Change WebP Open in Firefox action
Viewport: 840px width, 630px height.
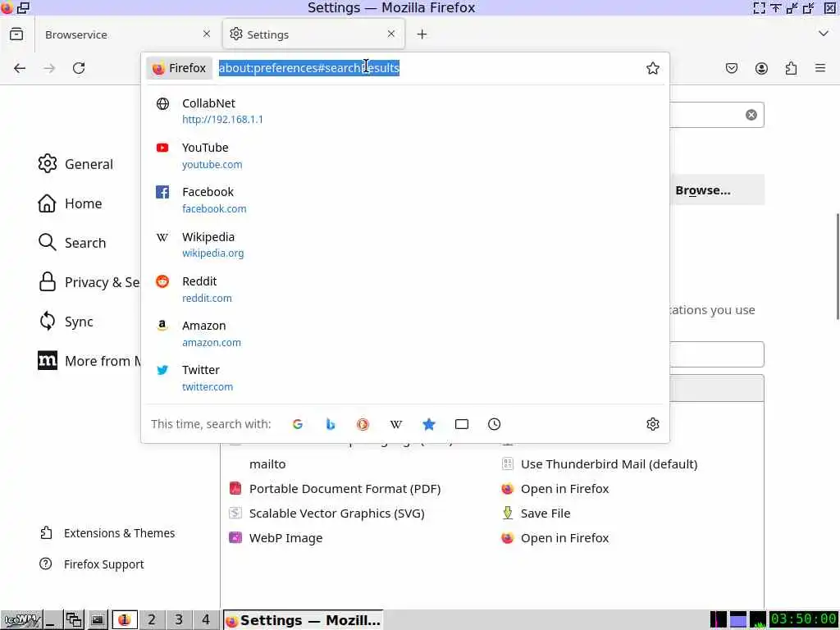[555, 538]
